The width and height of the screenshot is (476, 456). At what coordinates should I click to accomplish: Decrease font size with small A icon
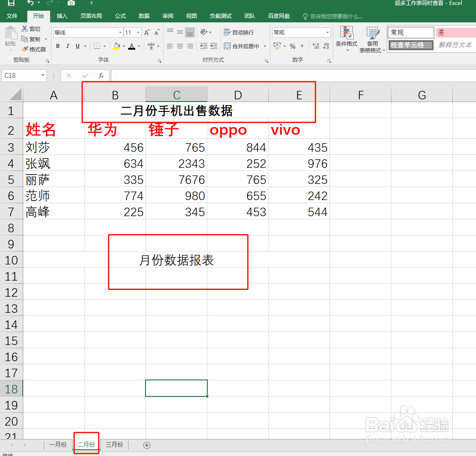pyautogui.click(x=157, y=33)
